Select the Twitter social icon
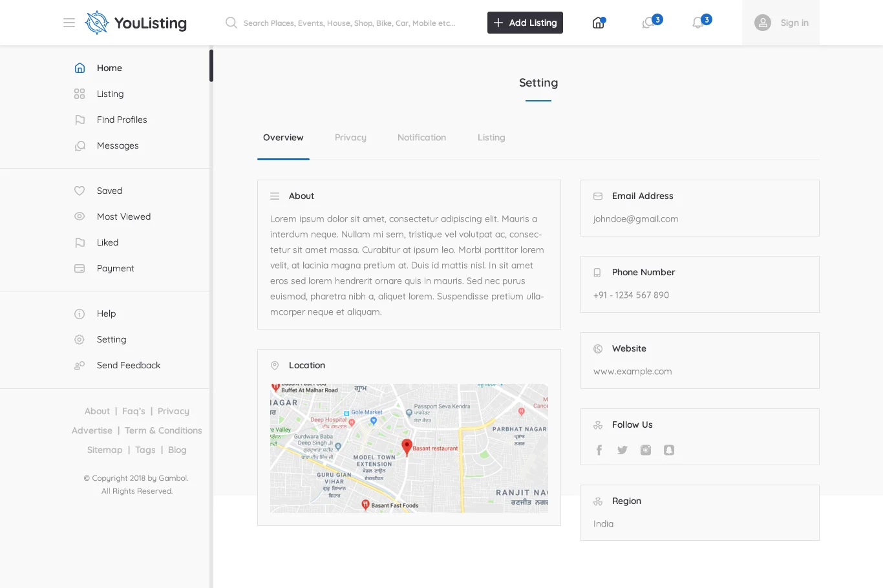 pyautogui.click(x=622, y=450)
